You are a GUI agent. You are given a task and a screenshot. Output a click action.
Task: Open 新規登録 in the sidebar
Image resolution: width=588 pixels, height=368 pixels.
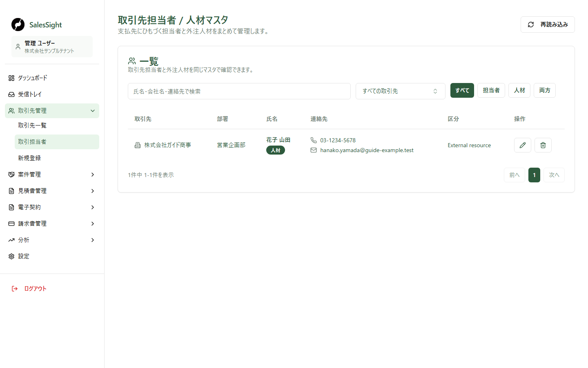(x=57, y=158)
